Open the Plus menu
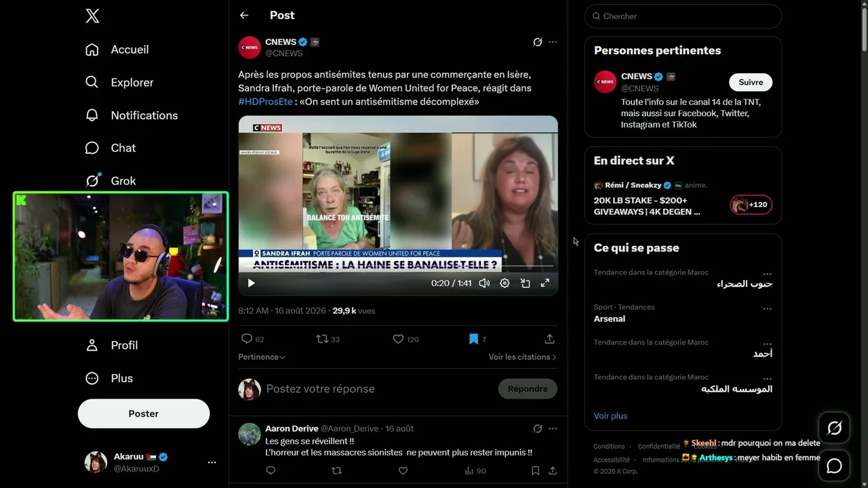 pyautogui.click(x=109, y=378)
